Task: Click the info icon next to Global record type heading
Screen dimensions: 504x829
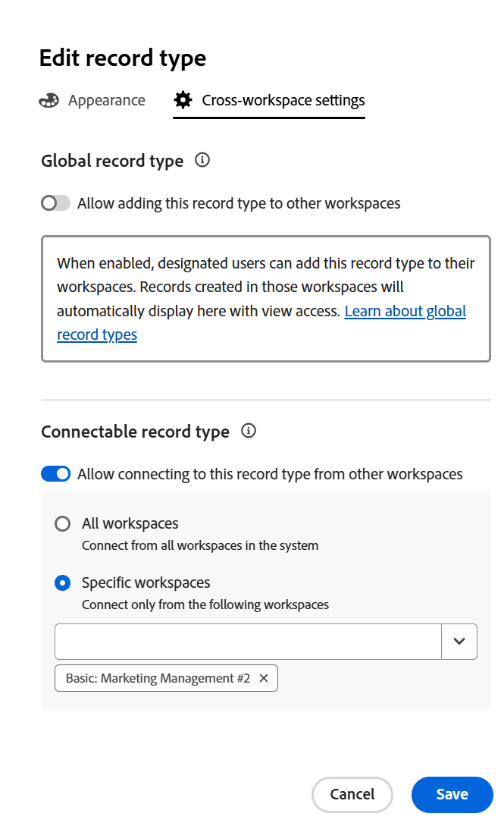Action: 202,160
